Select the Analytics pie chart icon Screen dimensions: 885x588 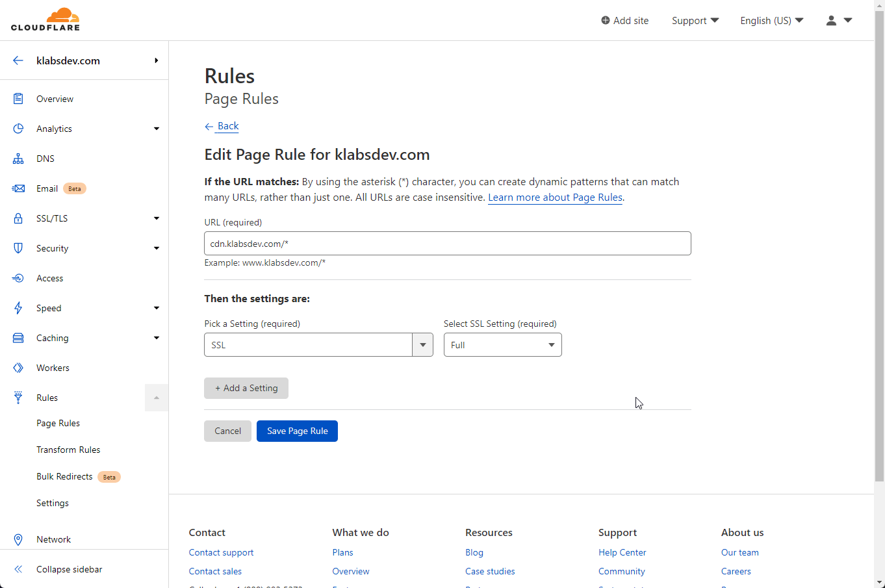click(18, 128)
